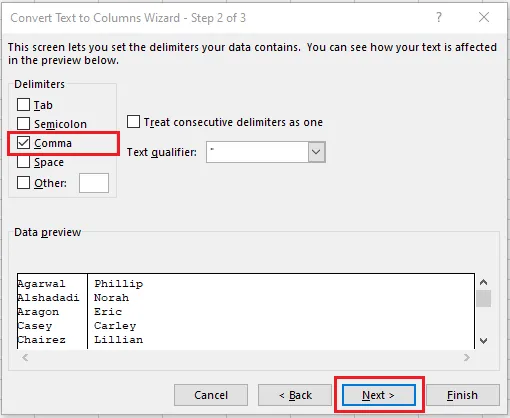The width and height of the screenshot is (510, 418).
Task: Proceed with the Next button
Action: click(x=379, y=395)
